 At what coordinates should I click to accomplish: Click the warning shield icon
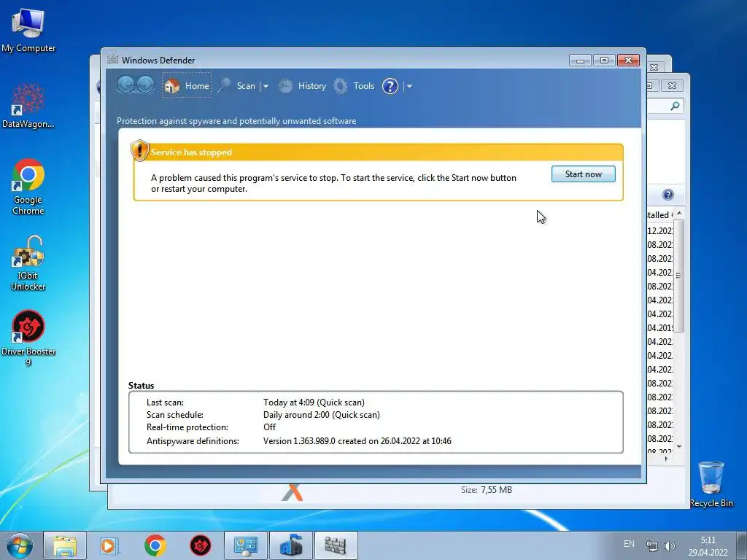coord(139,150)
